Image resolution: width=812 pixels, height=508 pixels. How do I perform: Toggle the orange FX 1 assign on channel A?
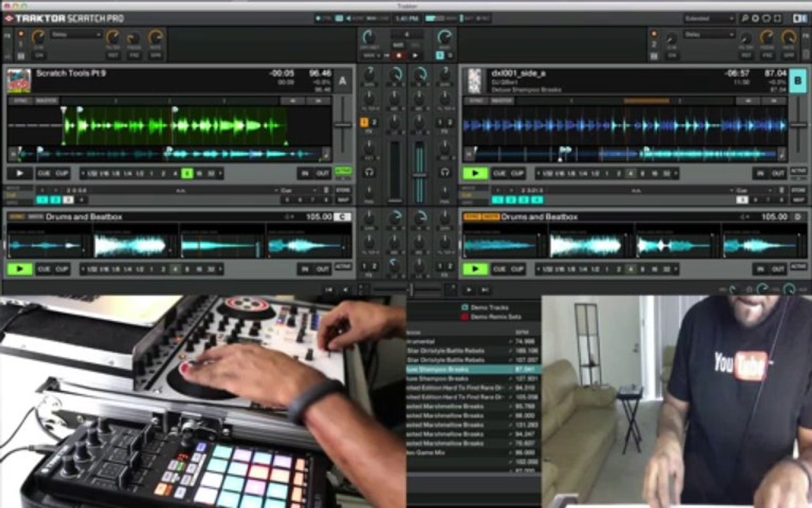coord(364,122)
